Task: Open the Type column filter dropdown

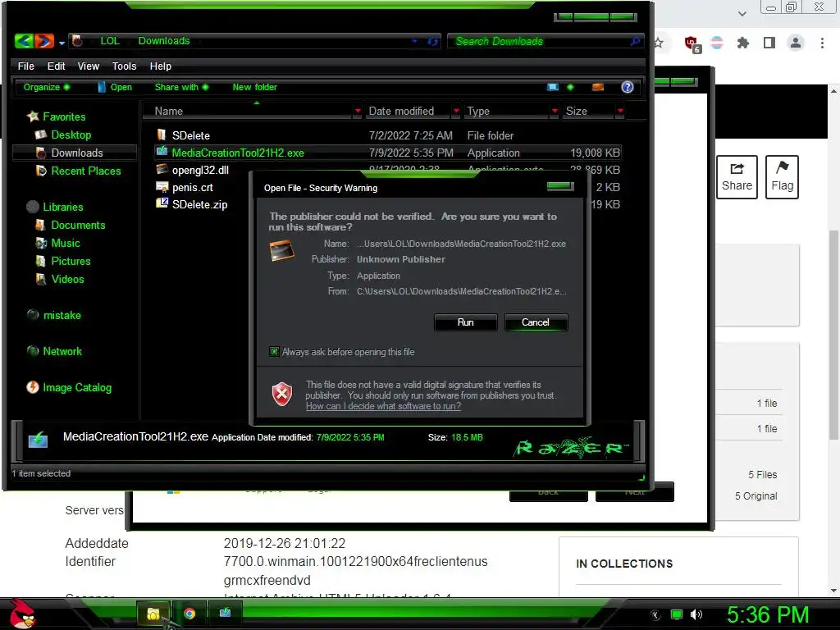Action: (555, 111)
